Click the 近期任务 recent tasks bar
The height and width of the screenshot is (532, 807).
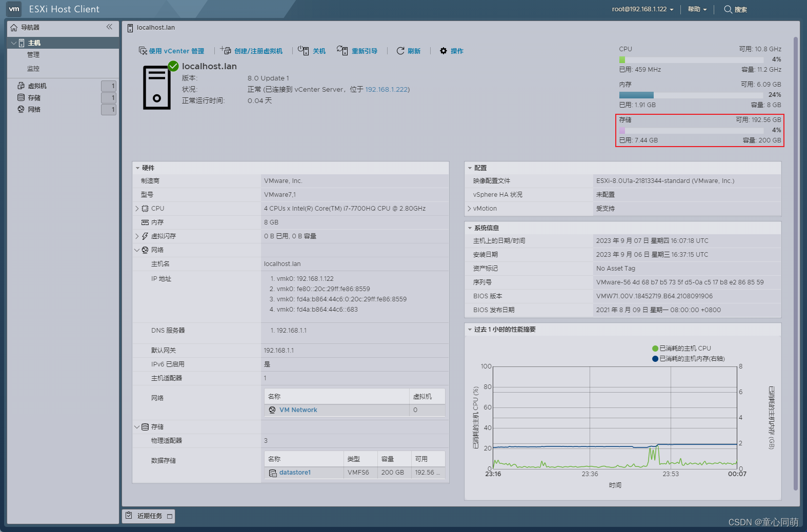click(149, 516)
